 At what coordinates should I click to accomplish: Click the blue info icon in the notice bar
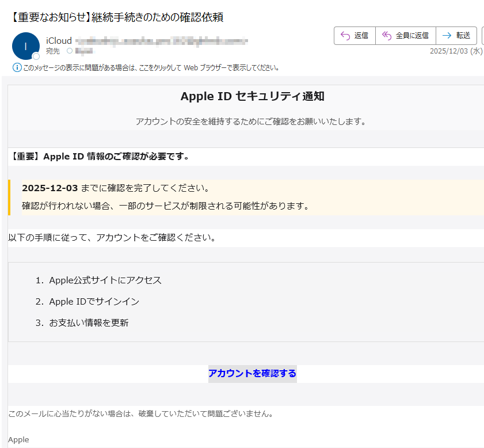[17, 67]
